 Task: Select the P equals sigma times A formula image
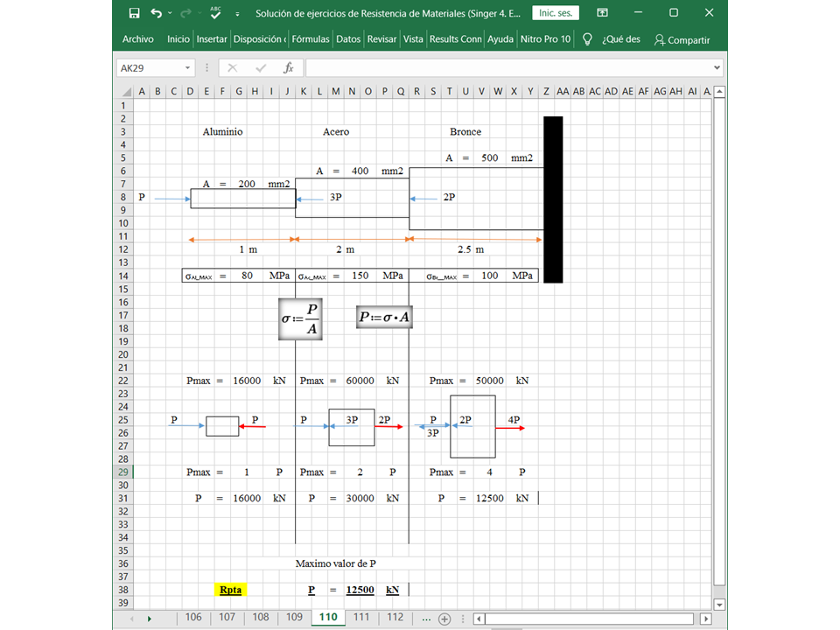click(384, 317)
